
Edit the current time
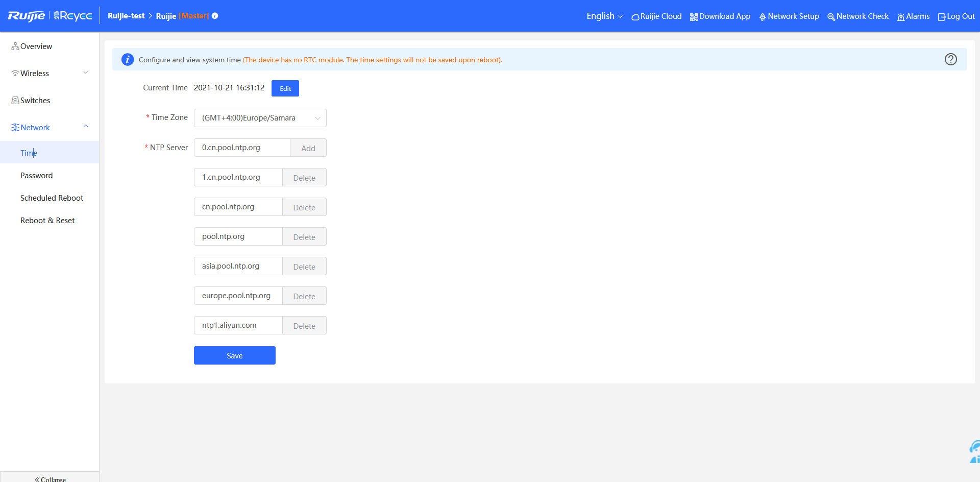[x=285, y=88]
